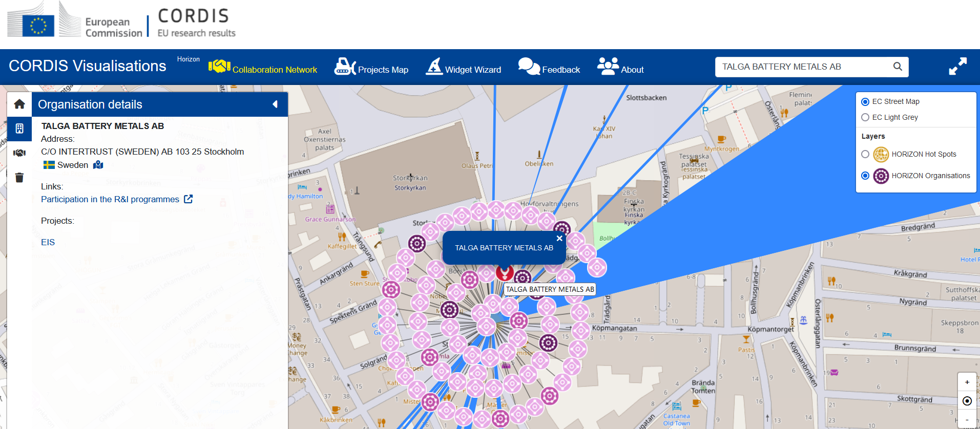Click the Sweden flag icon
980x429 pixels.
[x=49, y=165]
